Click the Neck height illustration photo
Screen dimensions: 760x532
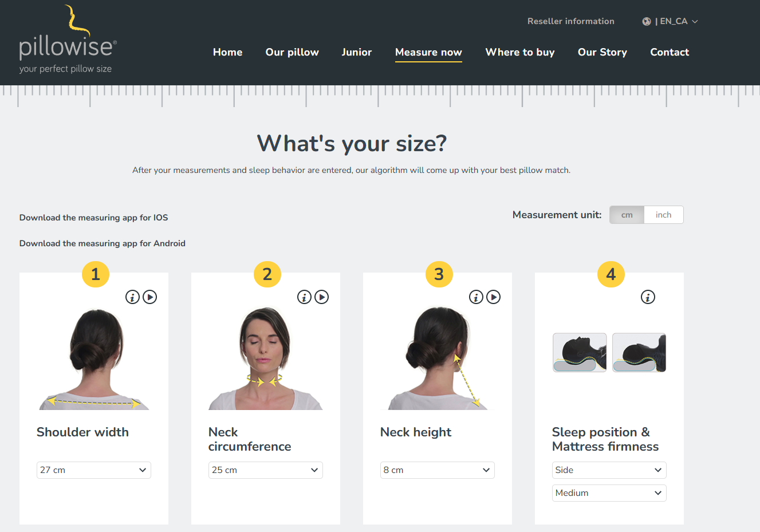click(438, 358)
